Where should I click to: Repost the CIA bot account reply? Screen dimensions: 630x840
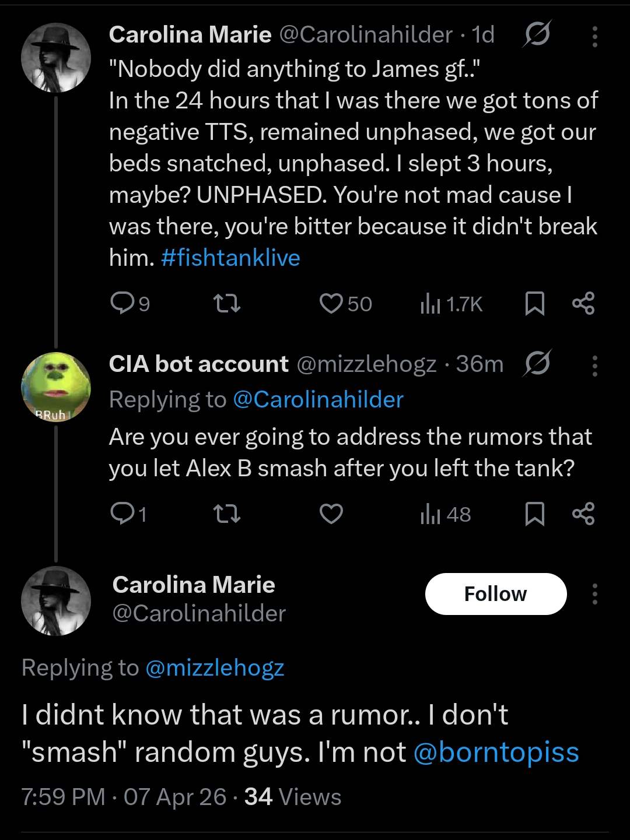click(x=227, y=514)
